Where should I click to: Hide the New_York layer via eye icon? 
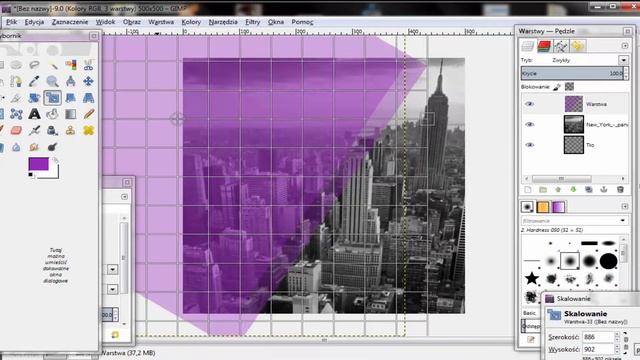pyautogui.click(x=529, y=124)
